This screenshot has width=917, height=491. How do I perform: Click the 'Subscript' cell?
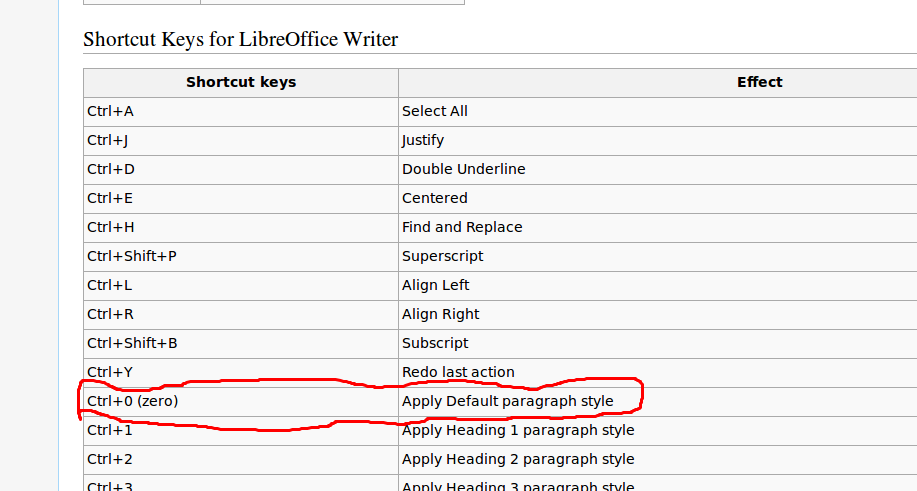[658, 344]
